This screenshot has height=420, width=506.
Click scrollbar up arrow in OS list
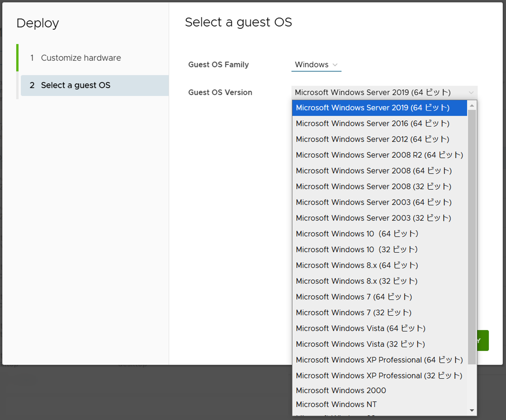pos(472,106)
